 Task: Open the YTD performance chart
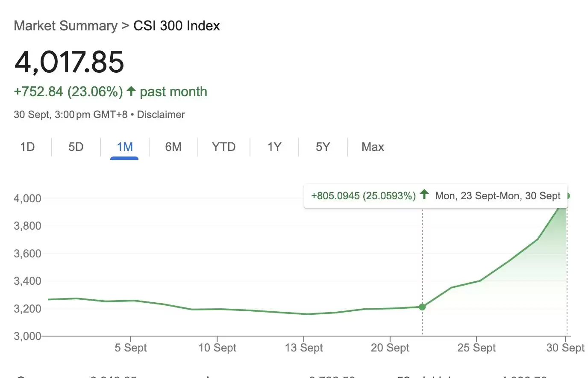[x=223, y=147]
